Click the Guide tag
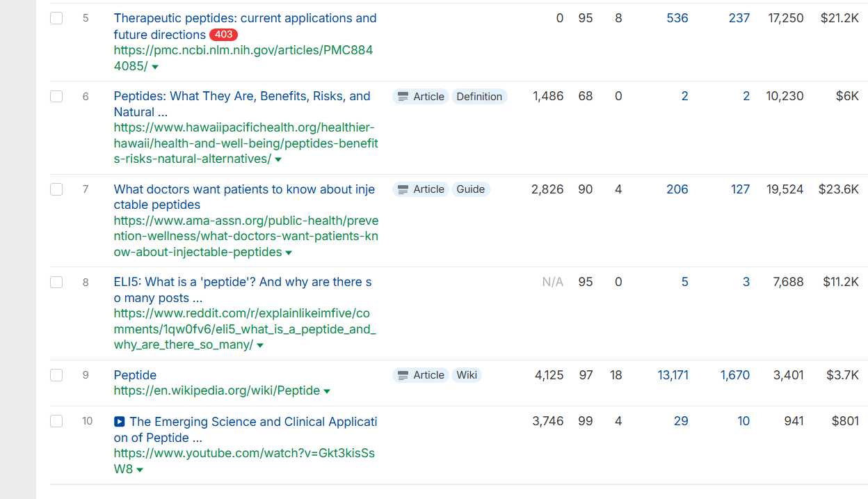868x499 pixels. tap(471, 189)
